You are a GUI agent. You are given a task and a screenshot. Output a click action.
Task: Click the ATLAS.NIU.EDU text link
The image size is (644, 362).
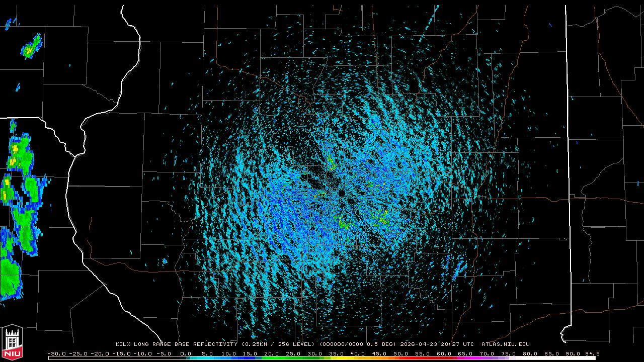pos(505,344)
